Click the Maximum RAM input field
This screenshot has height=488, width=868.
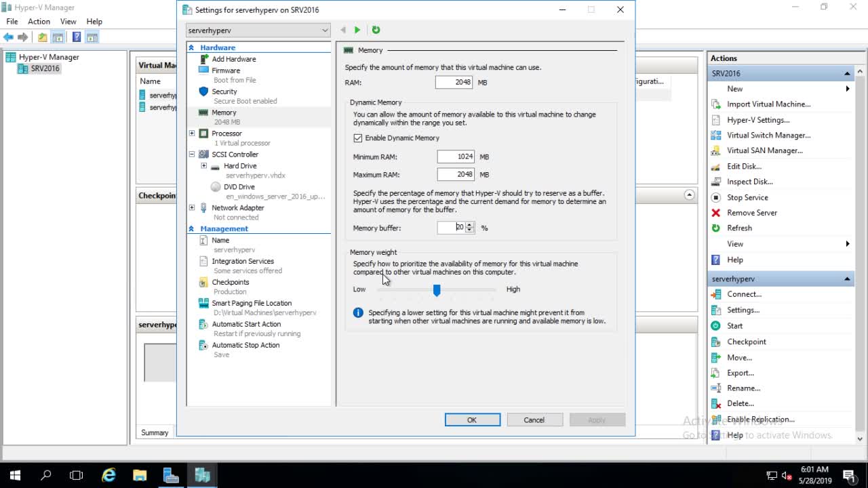click(x=456, y=174)
